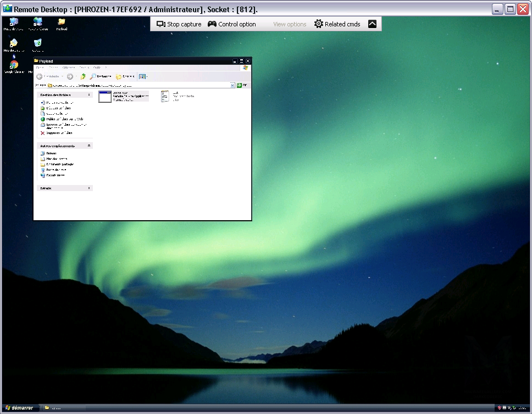The height and width of the screenshot is (414, 532).
Task: Expand the address bar dropdown arrow
Action: pos(232,85)
